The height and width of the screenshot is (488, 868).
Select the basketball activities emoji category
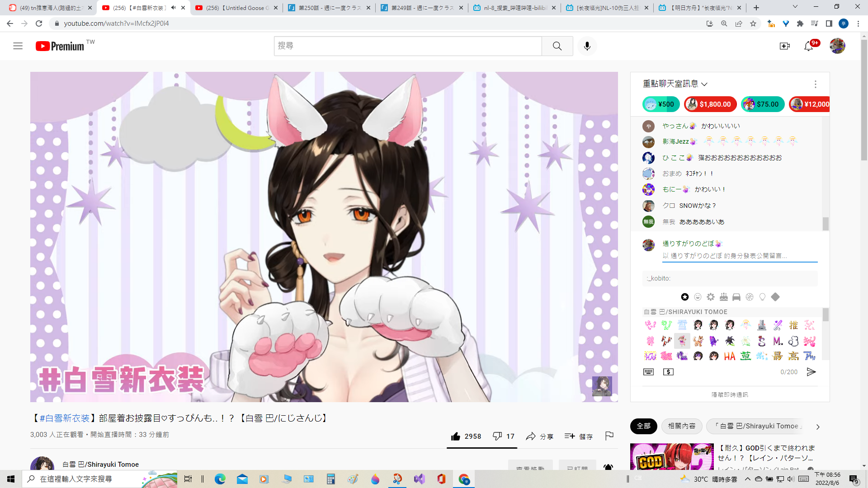click(750, 297)
